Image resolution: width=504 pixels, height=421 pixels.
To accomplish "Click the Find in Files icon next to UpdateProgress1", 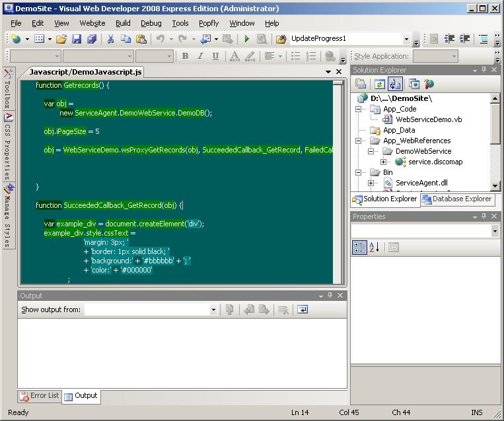I will (x=281, y=39).
